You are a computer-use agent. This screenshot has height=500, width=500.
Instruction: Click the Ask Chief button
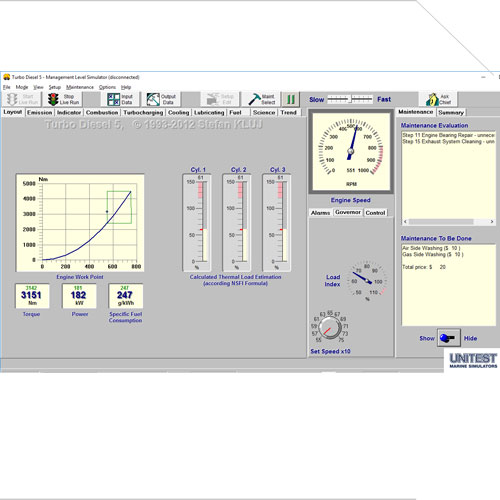click(438, 99)
